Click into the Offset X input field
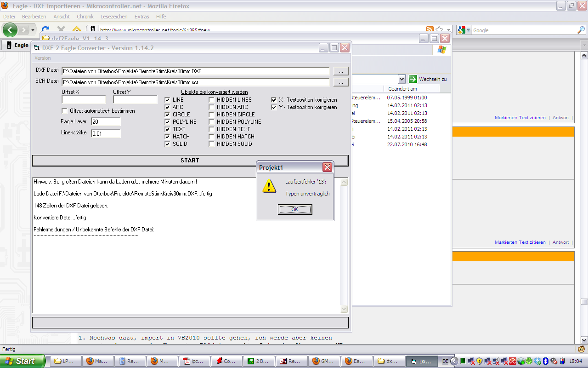The image size is (588, 368). tap(84, 100)
